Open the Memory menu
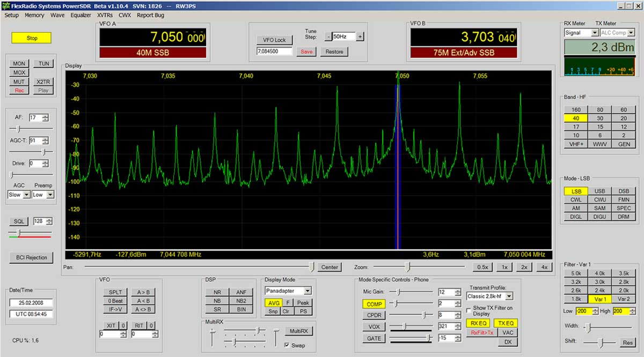The image size is (644, 357). pyautogui.click(x=34, y=15)
